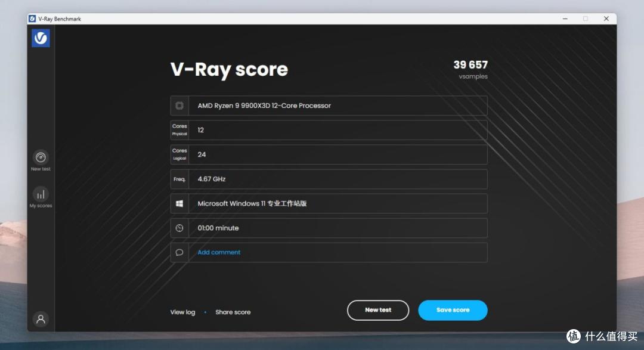Click the Cores Physical label
Image resolution: width=644 pixels, height=350 pixels.
179,130
